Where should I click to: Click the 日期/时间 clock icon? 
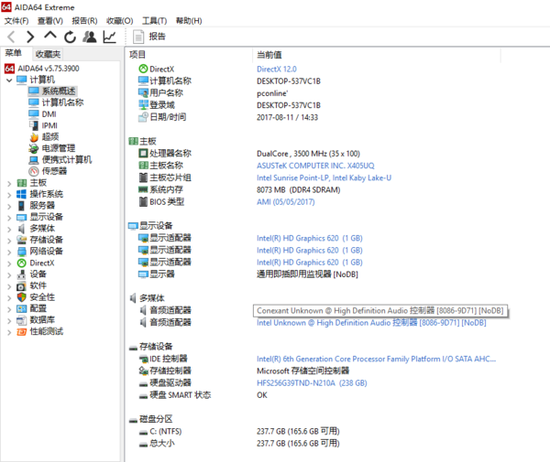(143, 117)
